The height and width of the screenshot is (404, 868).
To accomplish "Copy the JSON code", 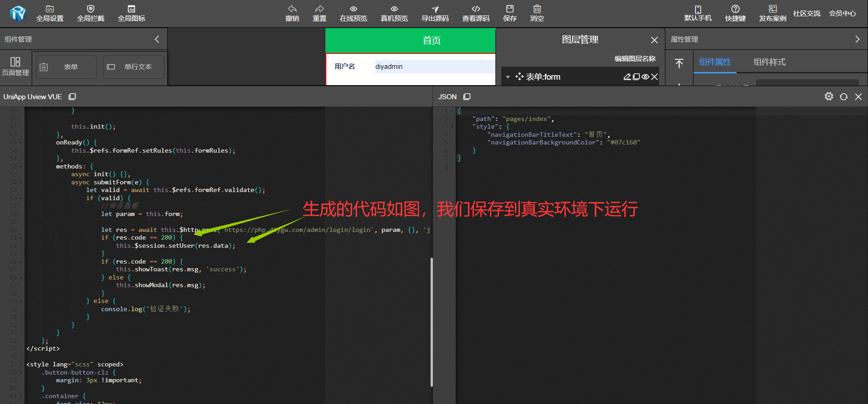I will 467,96.
